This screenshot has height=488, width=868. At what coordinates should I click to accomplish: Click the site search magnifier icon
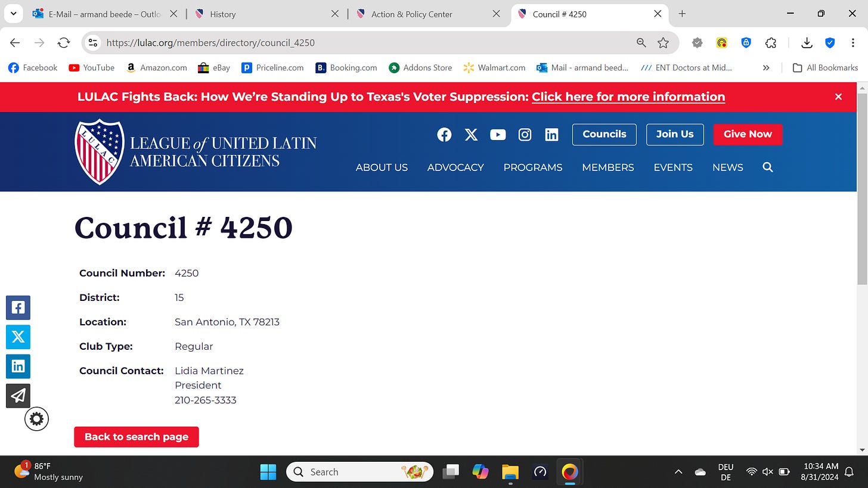[768, 167]
